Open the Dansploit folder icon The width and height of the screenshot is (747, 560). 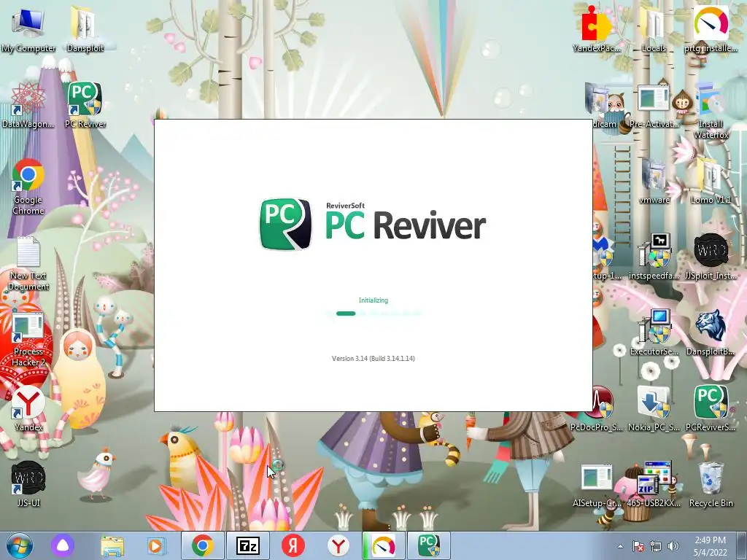[85, 29]
